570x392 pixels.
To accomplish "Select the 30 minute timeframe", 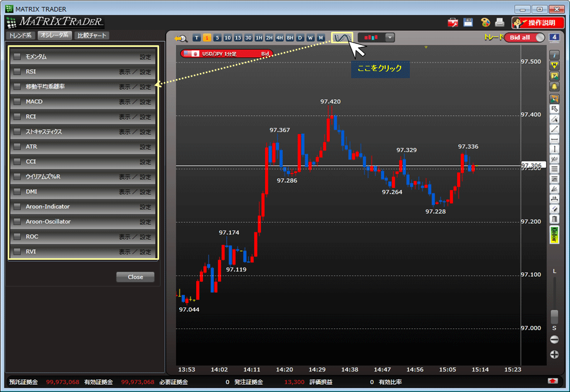I will coord(248,38).
